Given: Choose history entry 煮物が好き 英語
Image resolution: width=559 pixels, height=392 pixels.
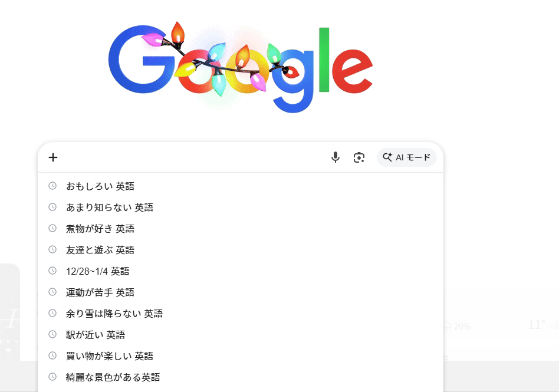Looking at the screenshot, I should [x=241, y=229].
